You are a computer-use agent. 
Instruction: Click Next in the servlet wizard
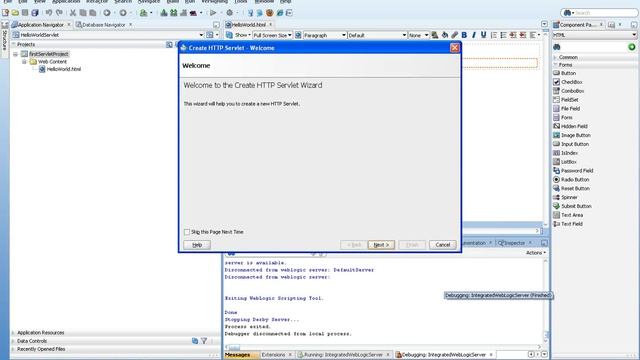[381, 245]
